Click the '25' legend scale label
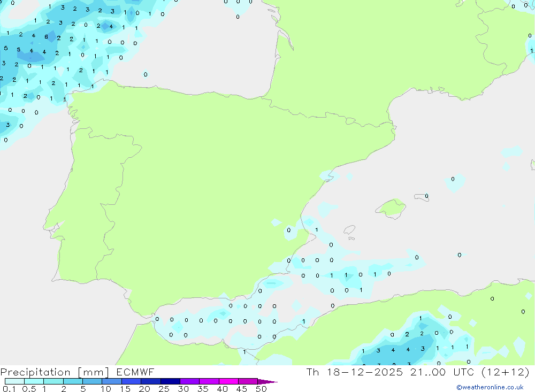 (x=164, y=389)
